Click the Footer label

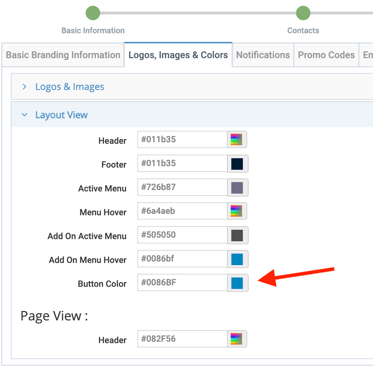point(114,164)
